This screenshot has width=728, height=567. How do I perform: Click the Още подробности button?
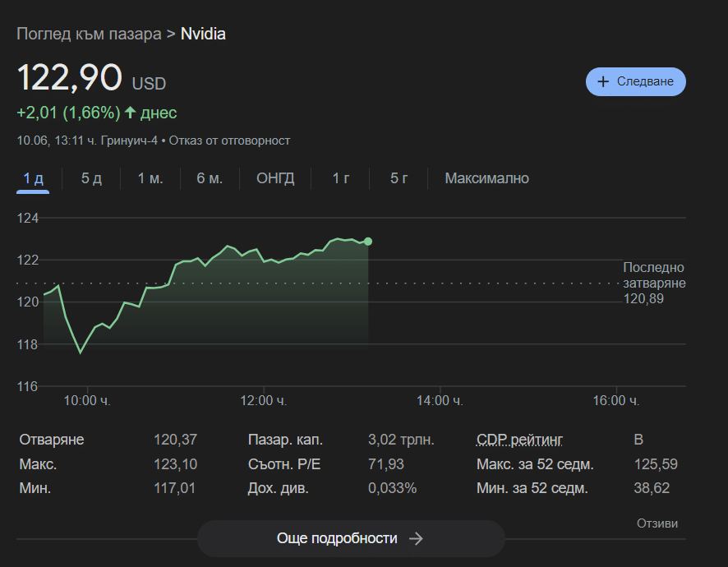(351, 539)
